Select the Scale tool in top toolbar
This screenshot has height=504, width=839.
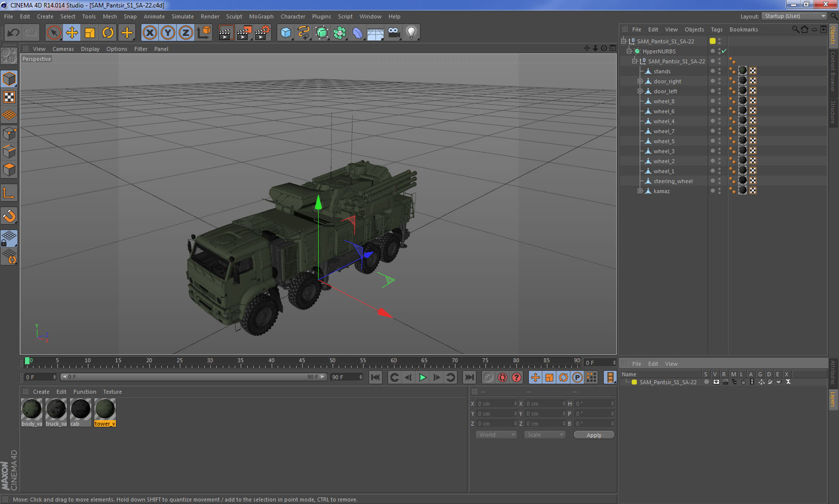[90, 33]
